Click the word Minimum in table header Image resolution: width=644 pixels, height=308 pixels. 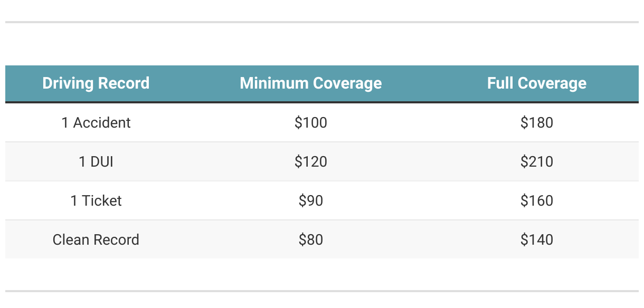(x=274, y=83)
